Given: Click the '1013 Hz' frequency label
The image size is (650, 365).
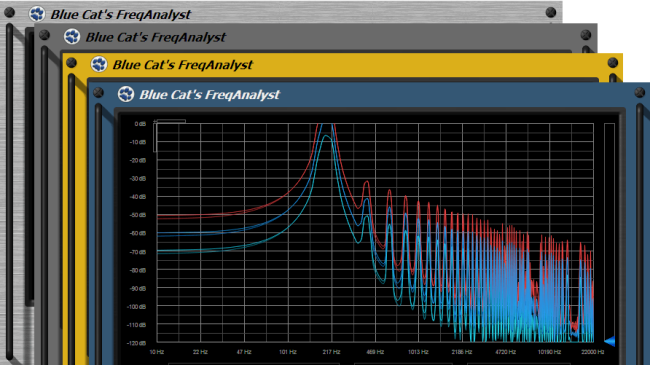Looking at the screenshot, I should pos(418,352).
